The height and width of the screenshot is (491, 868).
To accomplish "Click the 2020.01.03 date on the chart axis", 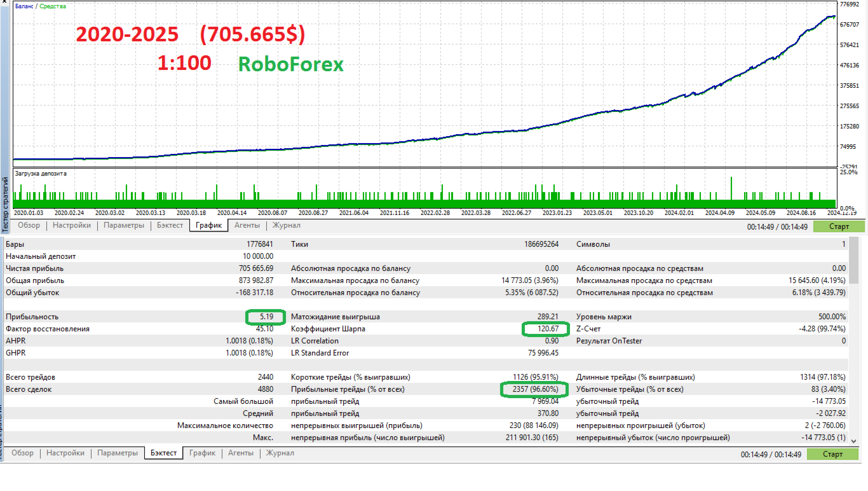I will coord(29,213).
